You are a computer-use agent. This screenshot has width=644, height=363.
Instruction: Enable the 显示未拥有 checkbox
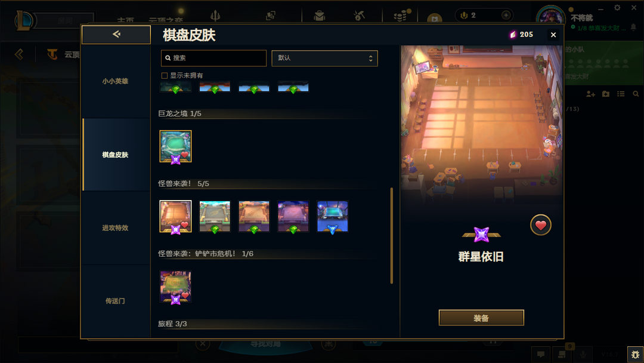tap(165, 76)
